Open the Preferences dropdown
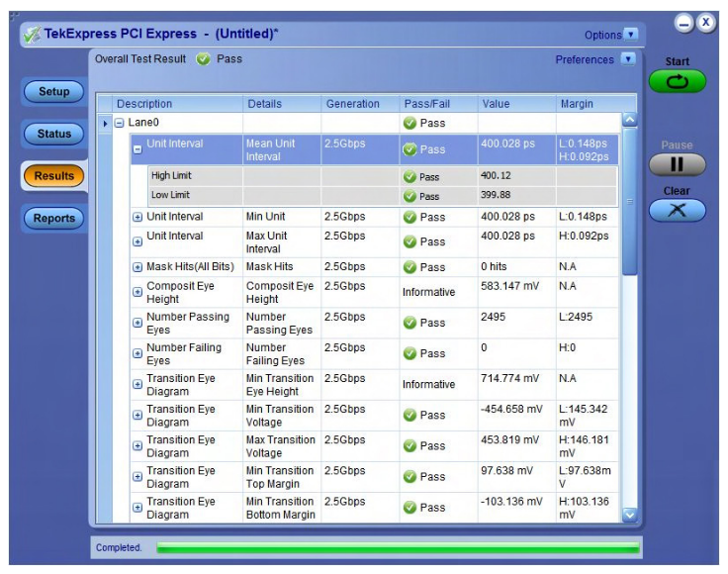This screenshot has height=574, width=728. click(x=627, y=59)
